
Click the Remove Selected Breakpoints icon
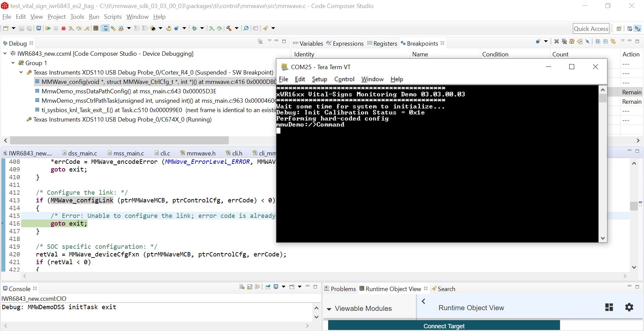[x=556, y=41]
